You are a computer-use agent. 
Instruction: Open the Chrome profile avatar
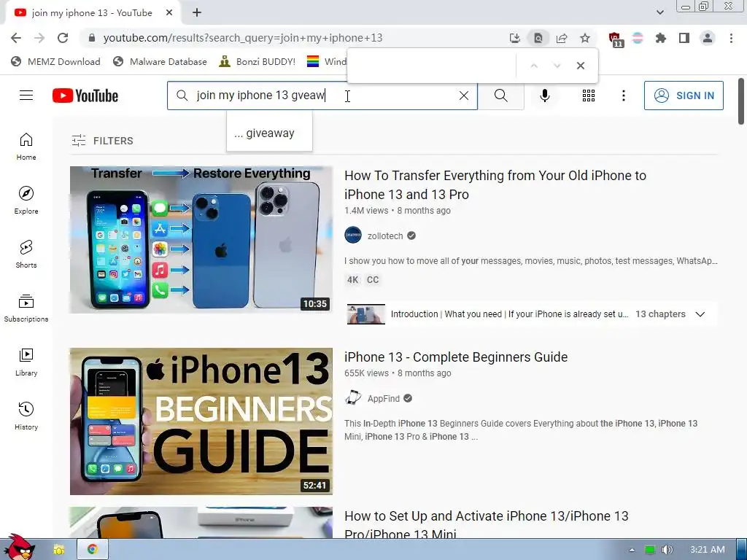pos(708,38)
